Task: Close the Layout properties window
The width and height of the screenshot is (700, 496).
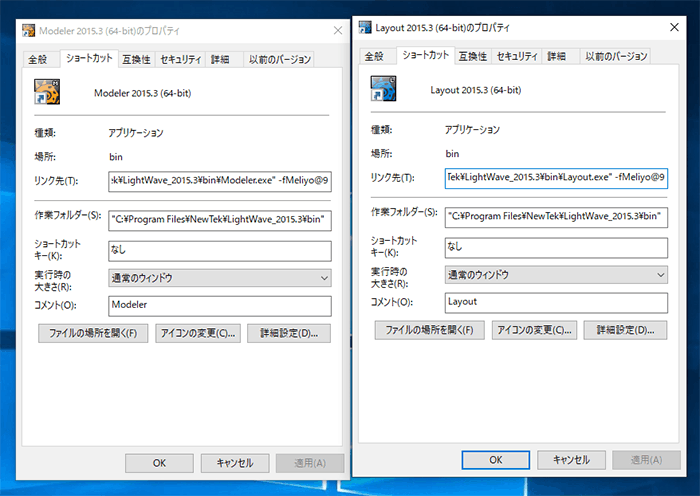Action: click(x=675, y=27)
